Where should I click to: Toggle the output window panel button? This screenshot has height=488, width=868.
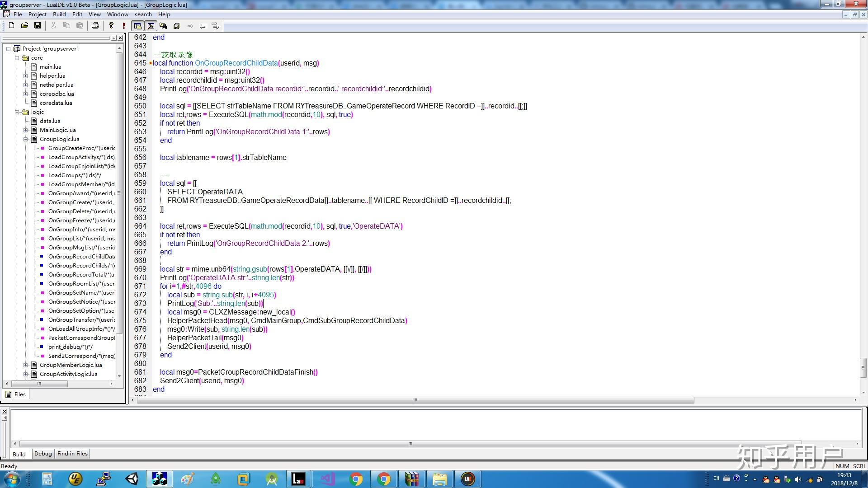[x=151, y=26]
